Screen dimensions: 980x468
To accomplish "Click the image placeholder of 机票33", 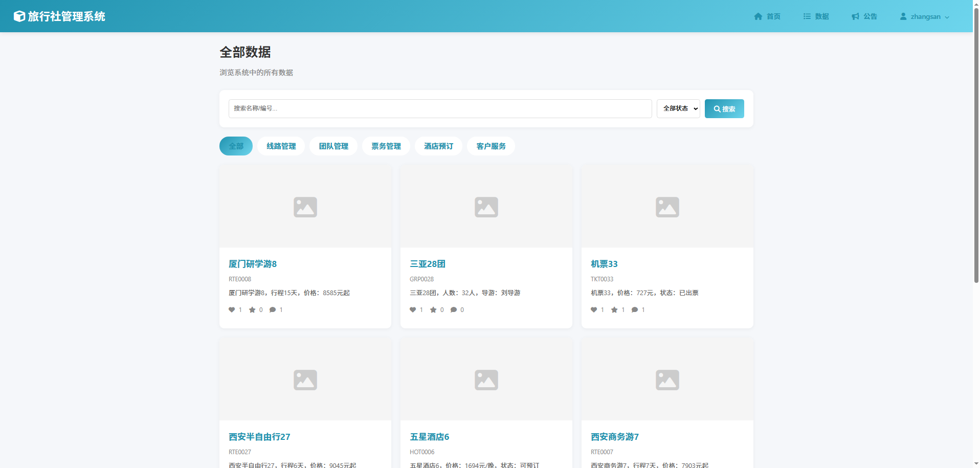I will pyautogui.click(x=667, y=207).
